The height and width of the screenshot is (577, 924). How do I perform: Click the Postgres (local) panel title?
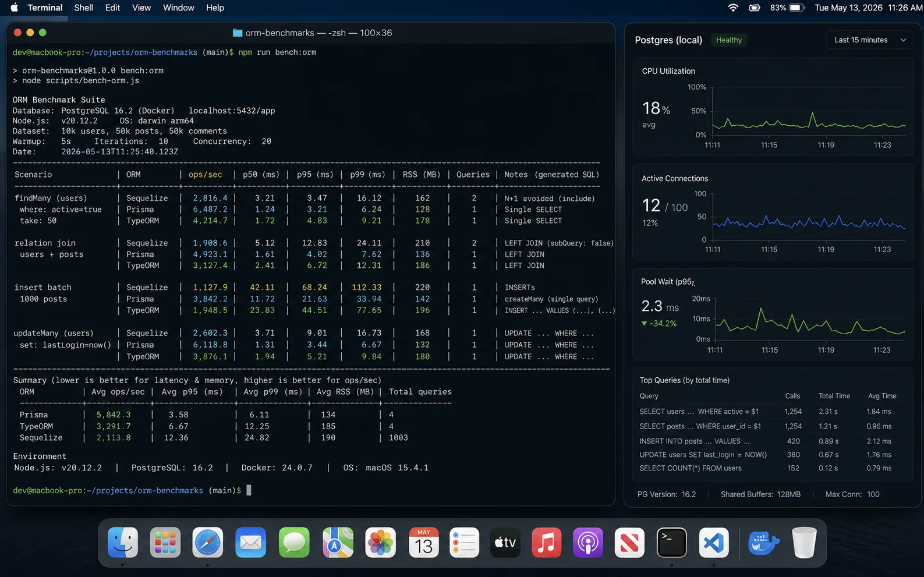pos(668,40)
